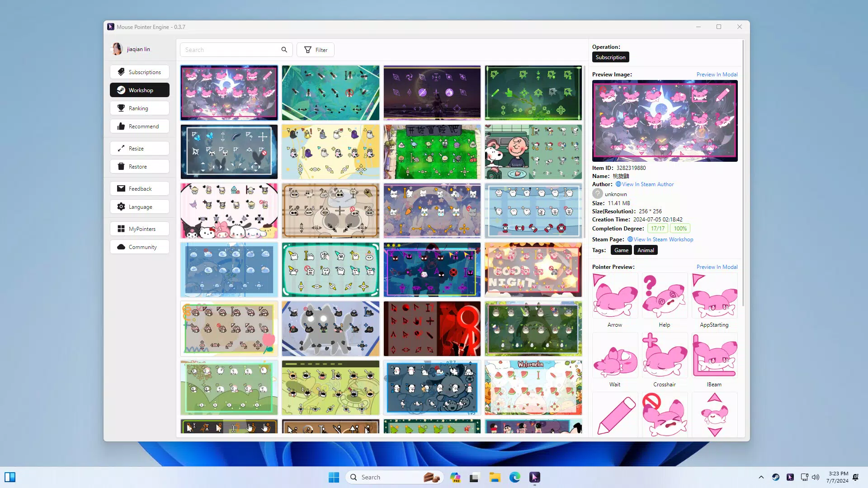Open the Good Night cursor pack thumbnail
This screenshot has width=868, height=488.
pyautogui.click(x=533, y=270)
